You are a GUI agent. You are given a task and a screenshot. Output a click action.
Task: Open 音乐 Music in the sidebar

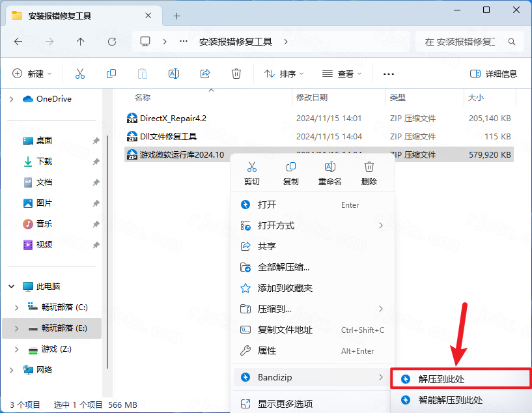coord(44,223)
